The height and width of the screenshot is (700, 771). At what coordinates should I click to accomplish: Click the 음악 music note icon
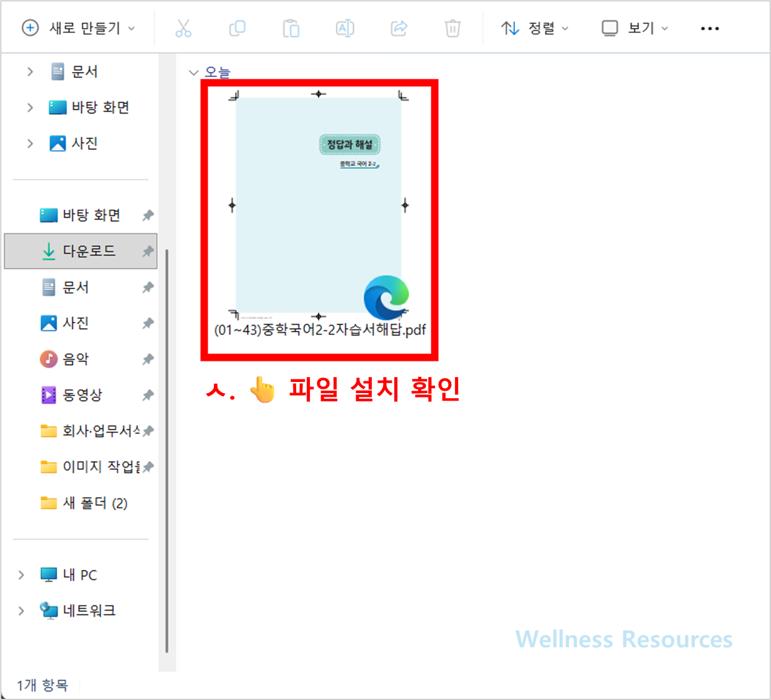point(49,359)
